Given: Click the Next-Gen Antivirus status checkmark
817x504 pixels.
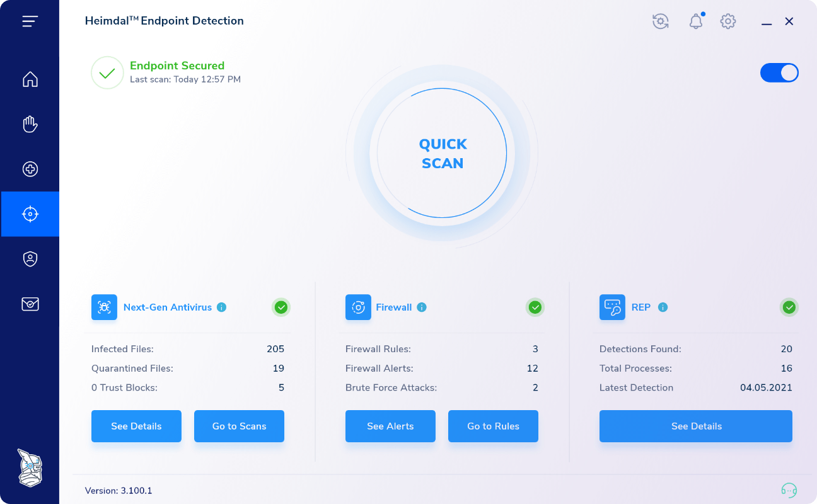Looking at the screenshot, I should pyautogui.click(x=281, y=307).
